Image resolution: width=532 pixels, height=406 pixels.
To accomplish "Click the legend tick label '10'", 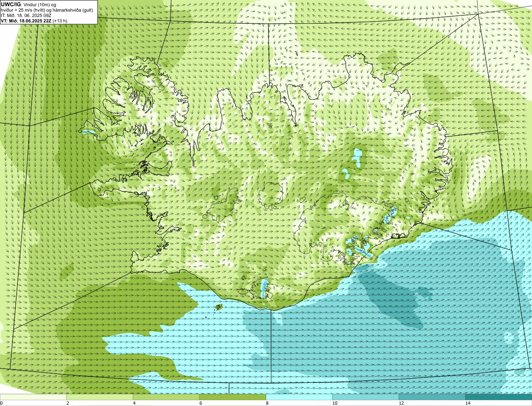I will [335, 403].
